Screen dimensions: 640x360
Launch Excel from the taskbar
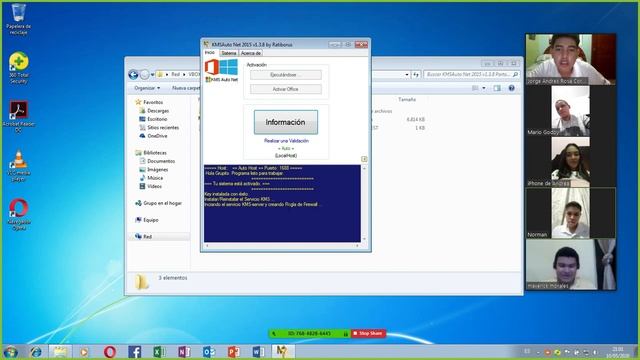click(159, 352)
